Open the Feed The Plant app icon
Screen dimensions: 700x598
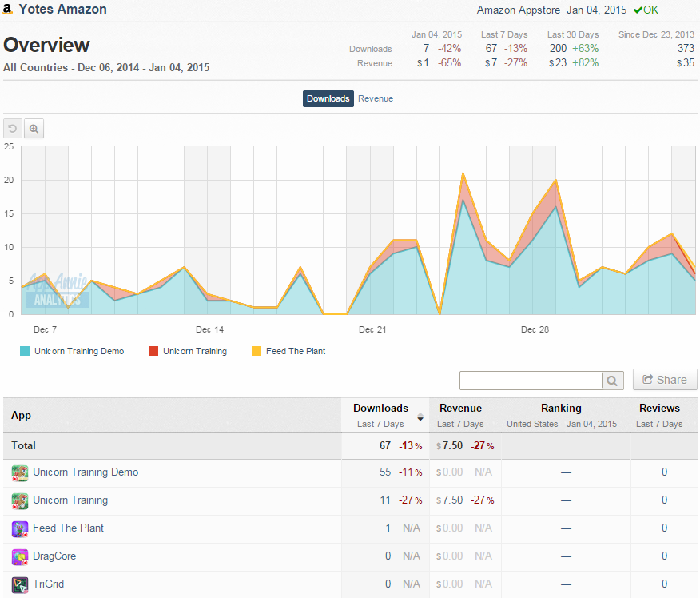click(20, 528)
